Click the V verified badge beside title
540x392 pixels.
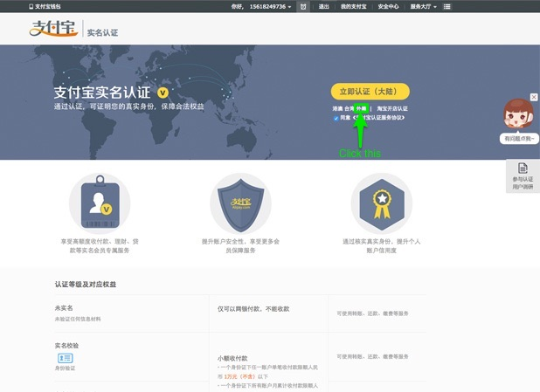click(163, 92)
